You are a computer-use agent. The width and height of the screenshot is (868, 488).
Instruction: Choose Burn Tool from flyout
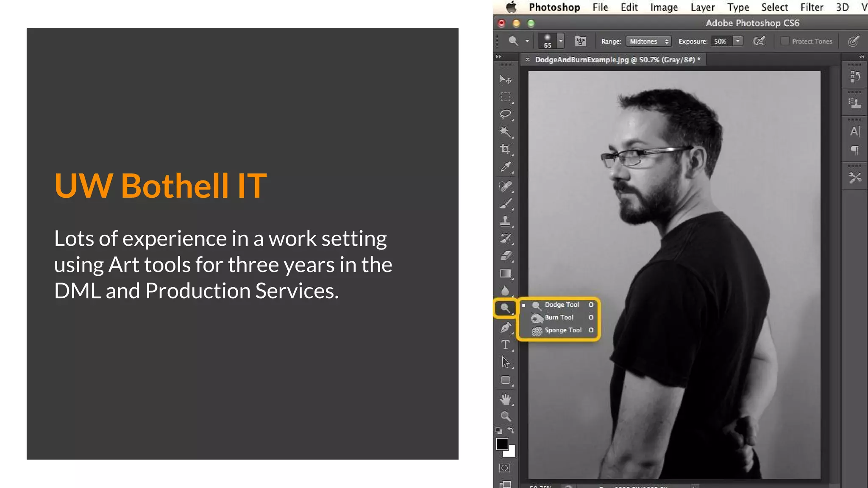click(559, 317)
